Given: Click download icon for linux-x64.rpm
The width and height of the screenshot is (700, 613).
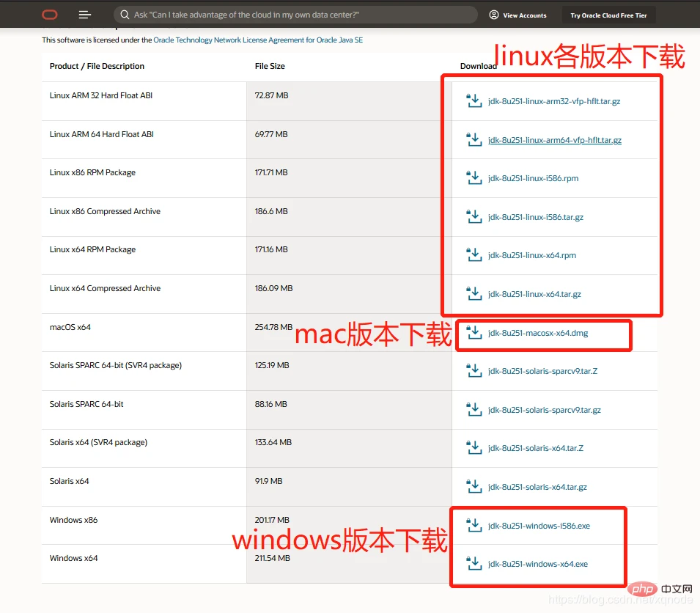Looking at the screenshot, I should pyautogui.click(x=474, y=255).
